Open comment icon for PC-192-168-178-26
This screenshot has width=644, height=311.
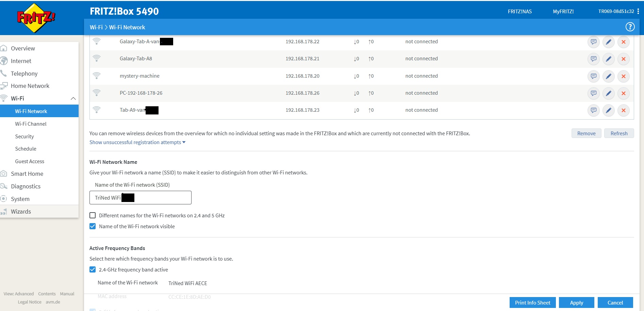(593, 93)
